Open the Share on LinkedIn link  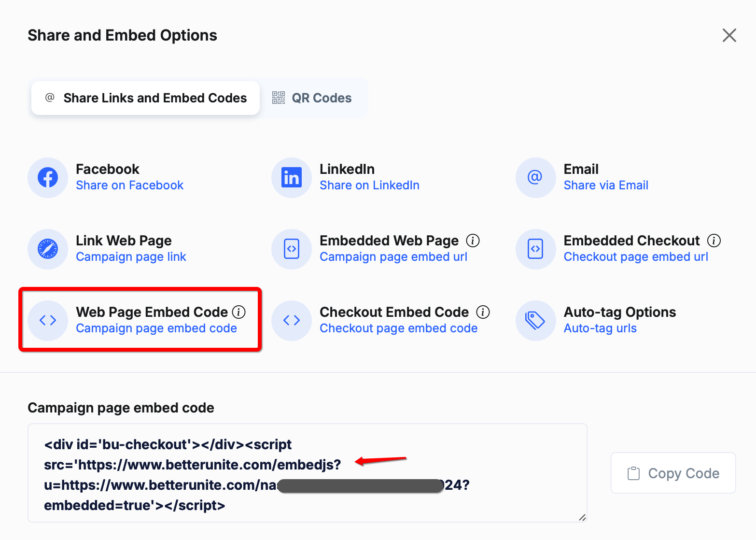369,185
